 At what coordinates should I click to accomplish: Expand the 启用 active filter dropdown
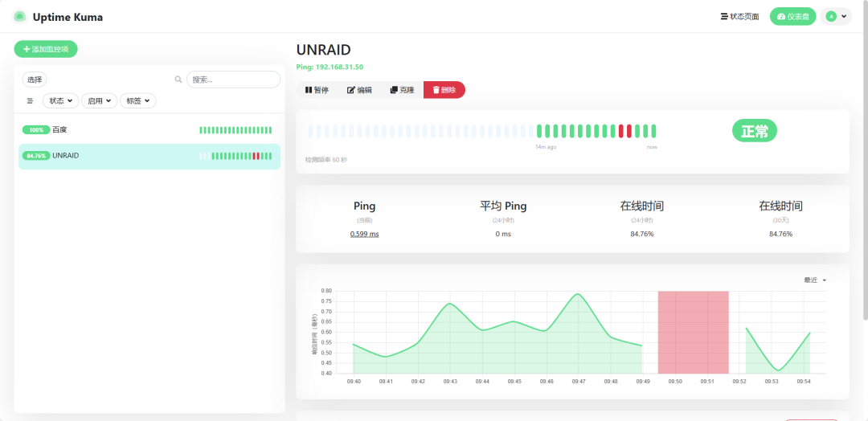(x=99, y=101)
